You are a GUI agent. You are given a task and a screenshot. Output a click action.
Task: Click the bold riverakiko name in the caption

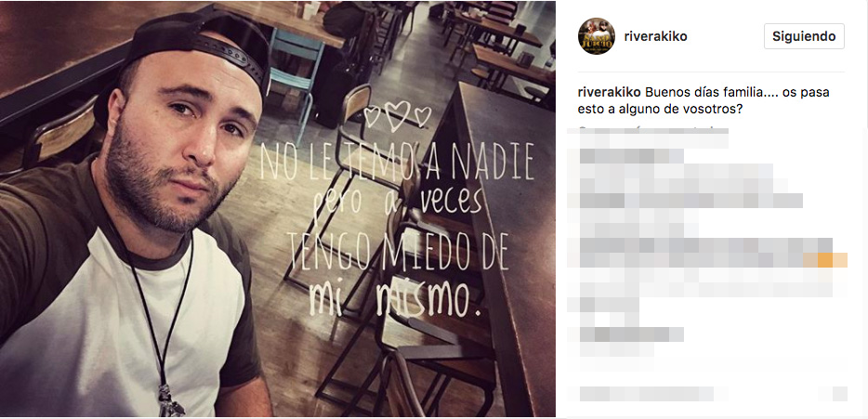pos(609,92)
